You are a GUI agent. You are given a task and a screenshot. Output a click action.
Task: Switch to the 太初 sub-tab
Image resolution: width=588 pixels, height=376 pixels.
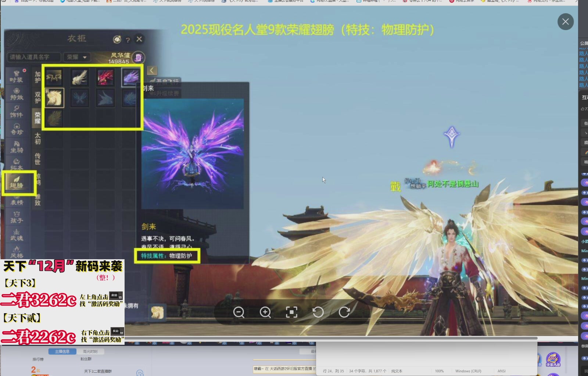(x=37, y=138)
